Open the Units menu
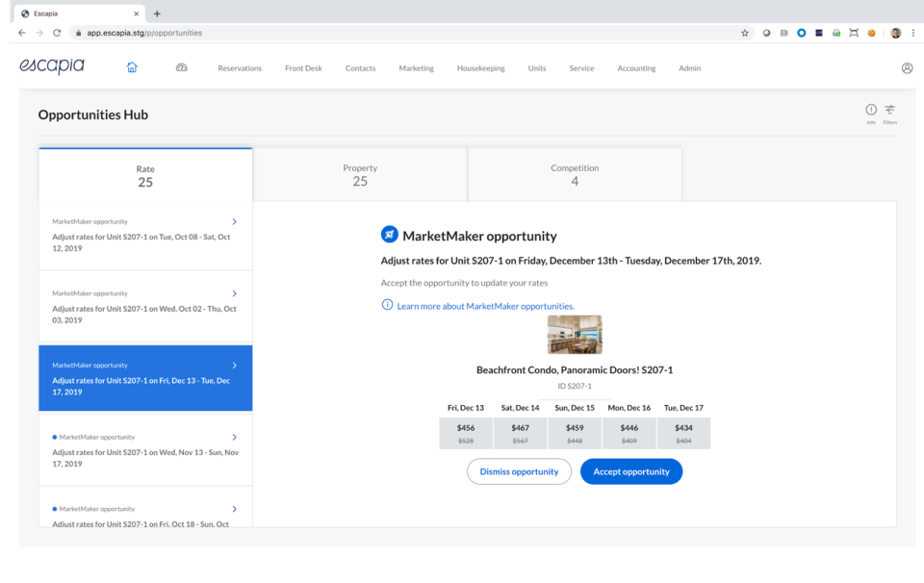Viewport: 924px width, 583px height. coord(537,68)
